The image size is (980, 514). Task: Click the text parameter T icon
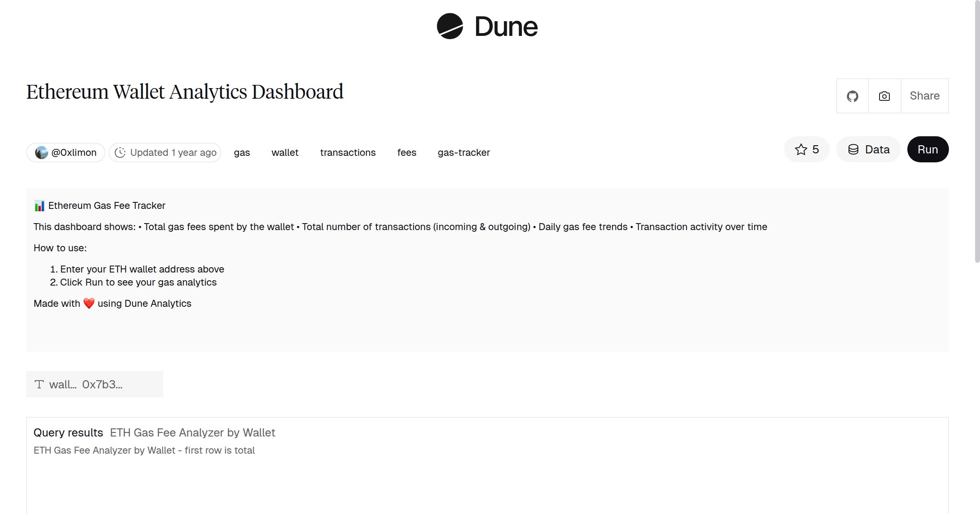click(x=39, y=384)
